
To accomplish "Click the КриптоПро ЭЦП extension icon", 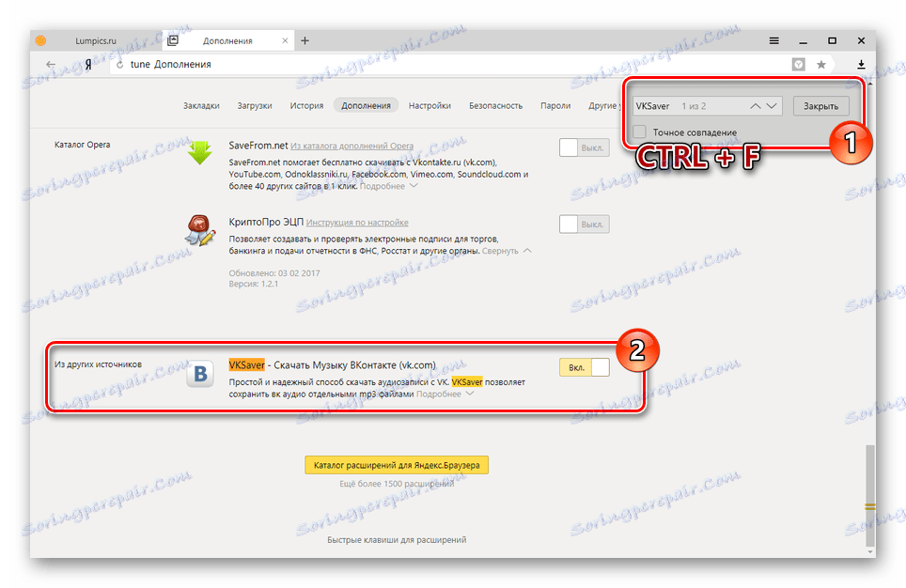I will click(200, 230).
